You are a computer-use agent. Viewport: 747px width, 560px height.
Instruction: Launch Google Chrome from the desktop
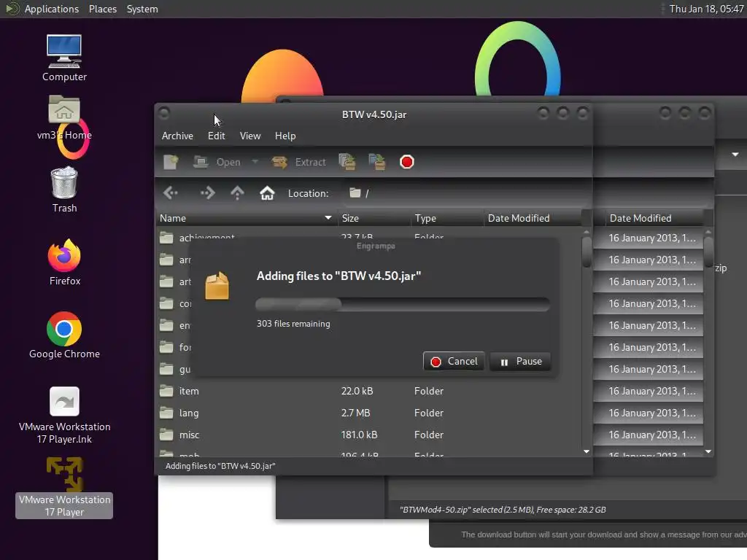click(64, 335)
